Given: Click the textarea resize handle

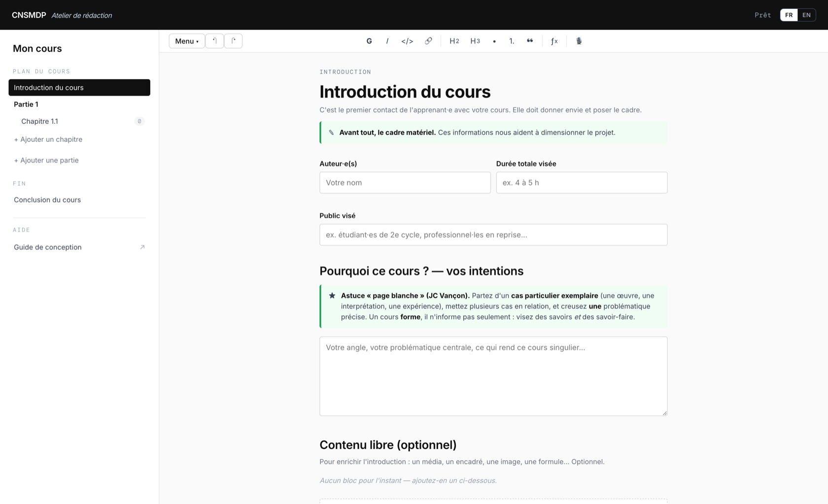Looking at the screenshot, I should click(664, 413).
